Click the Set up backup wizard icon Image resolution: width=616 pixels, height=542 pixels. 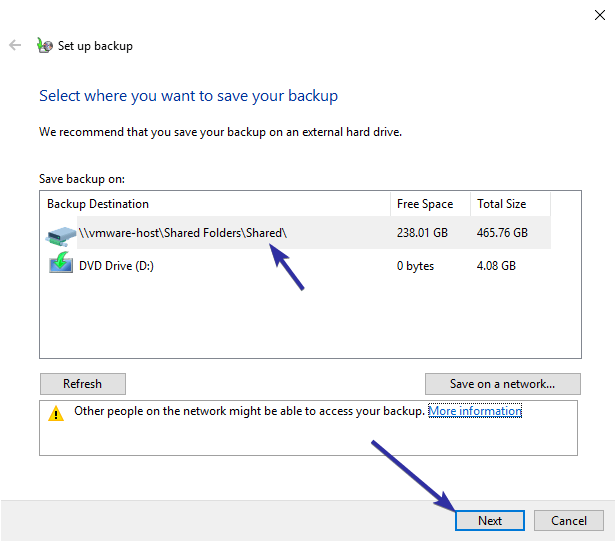[44, 45]
